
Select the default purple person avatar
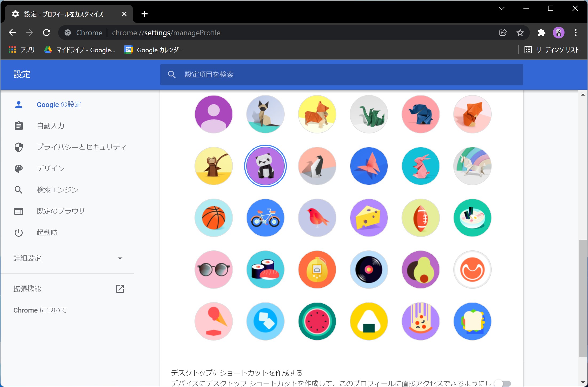213,114
